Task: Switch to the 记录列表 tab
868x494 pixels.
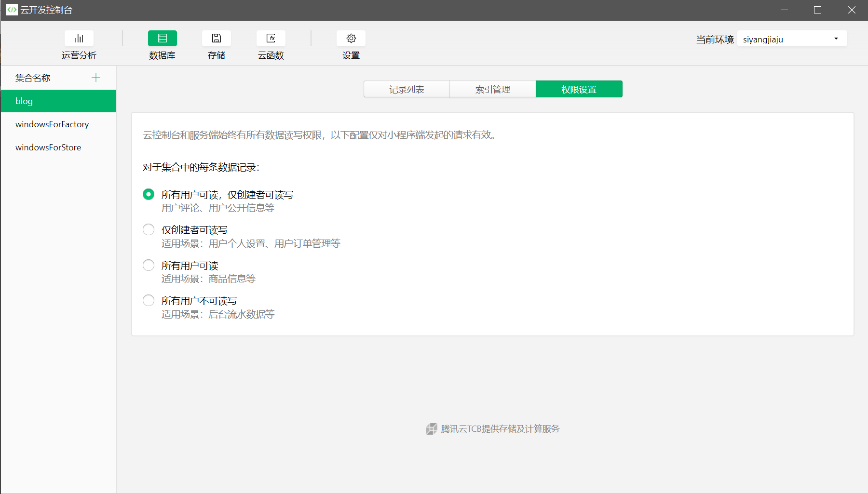Action: pos(407,89)
